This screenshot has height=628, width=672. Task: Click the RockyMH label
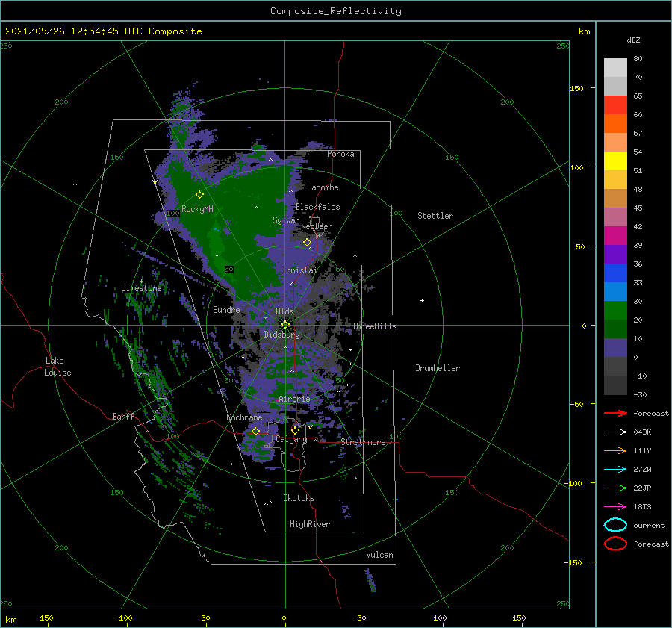click(197, 209)
